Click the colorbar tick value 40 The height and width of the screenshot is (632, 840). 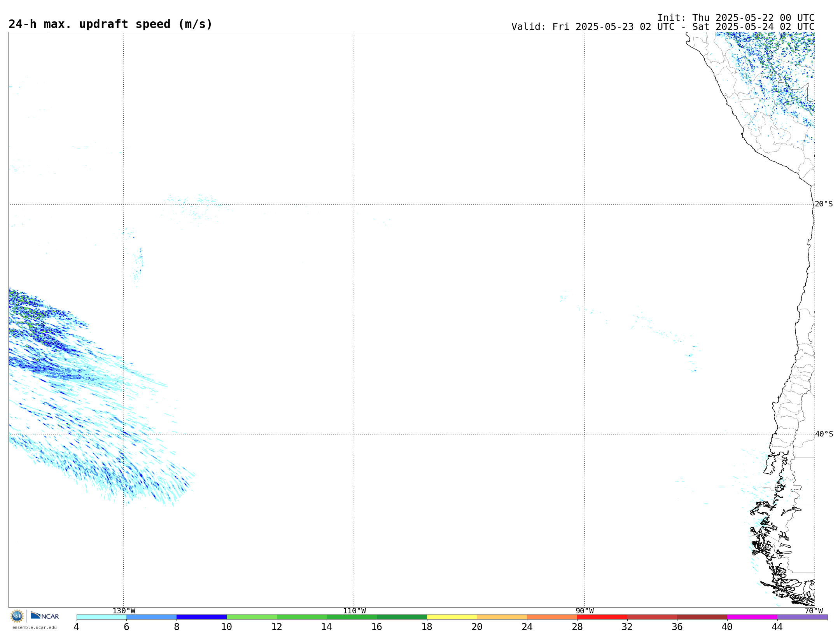[727, 627]
